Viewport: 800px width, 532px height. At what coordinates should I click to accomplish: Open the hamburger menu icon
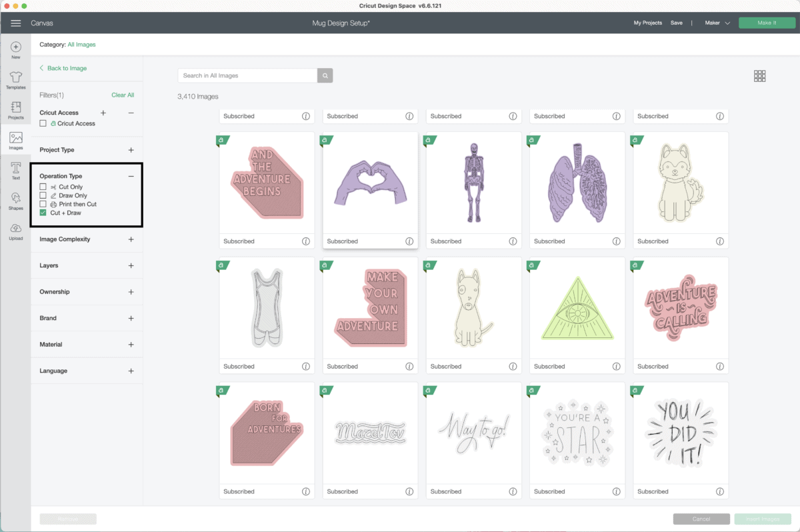pyautogui.click(x=16, y=23)
